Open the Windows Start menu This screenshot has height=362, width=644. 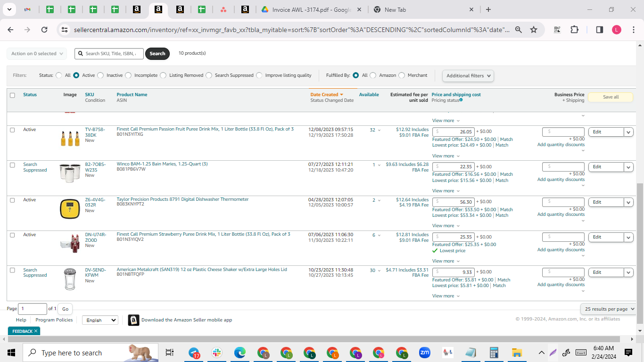click(11, 353)
